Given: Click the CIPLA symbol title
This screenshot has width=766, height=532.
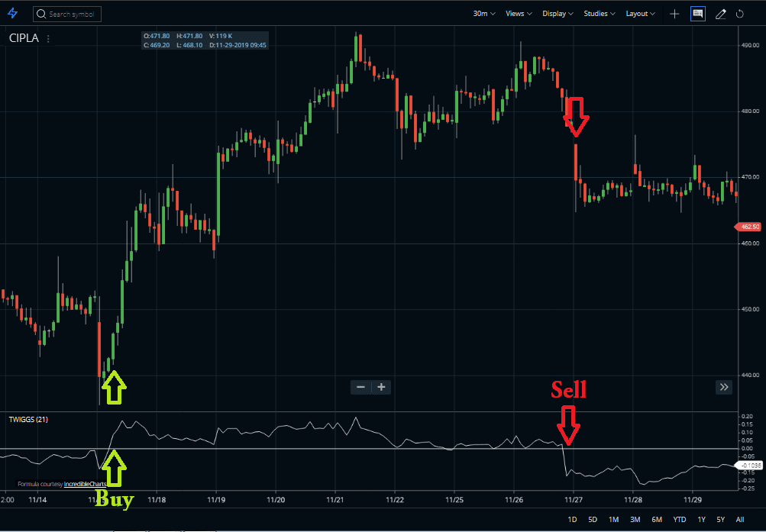Looking at the screenshot, I should (24, 39).
